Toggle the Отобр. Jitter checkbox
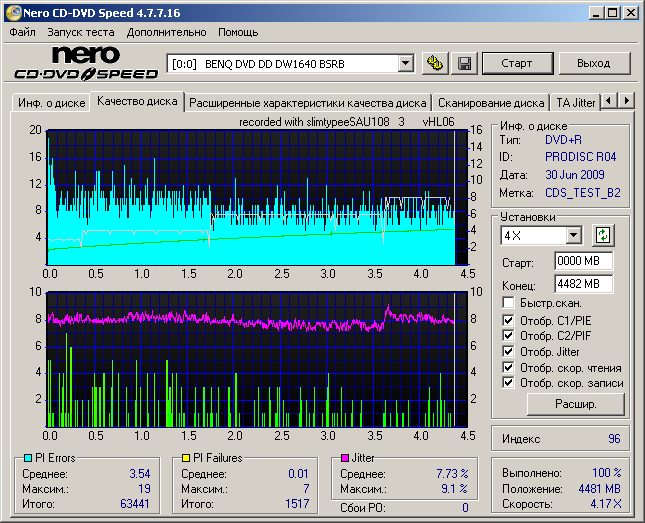Viewport: 645px width, 523px height. tap(509, 351)
